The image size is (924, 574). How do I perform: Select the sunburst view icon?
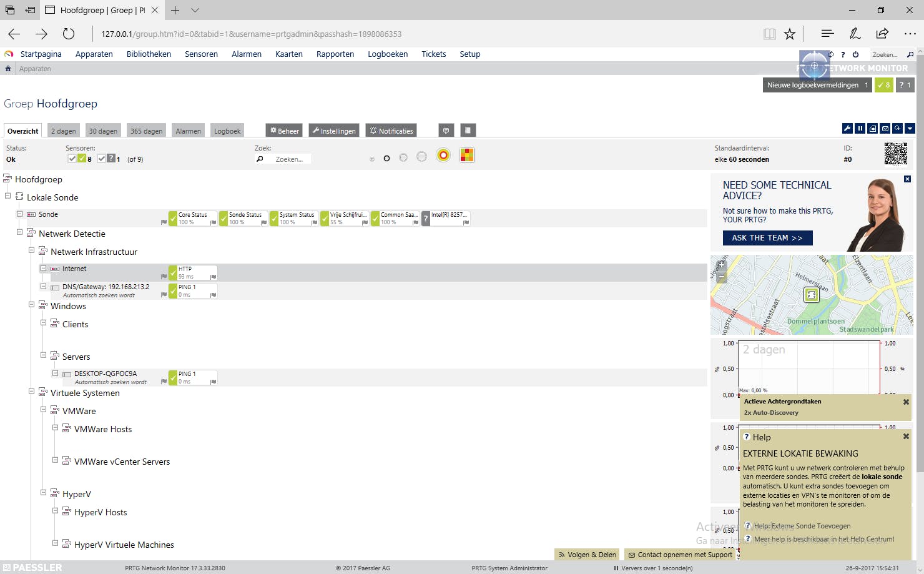(443, 156)
